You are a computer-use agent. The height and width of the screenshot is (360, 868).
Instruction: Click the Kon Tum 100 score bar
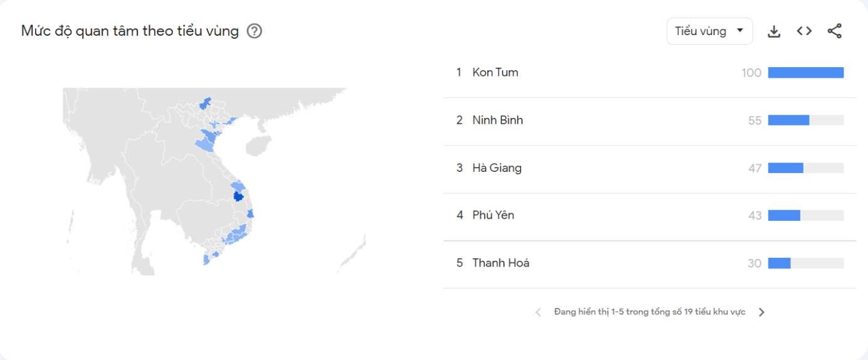click(x=805, y=73)
